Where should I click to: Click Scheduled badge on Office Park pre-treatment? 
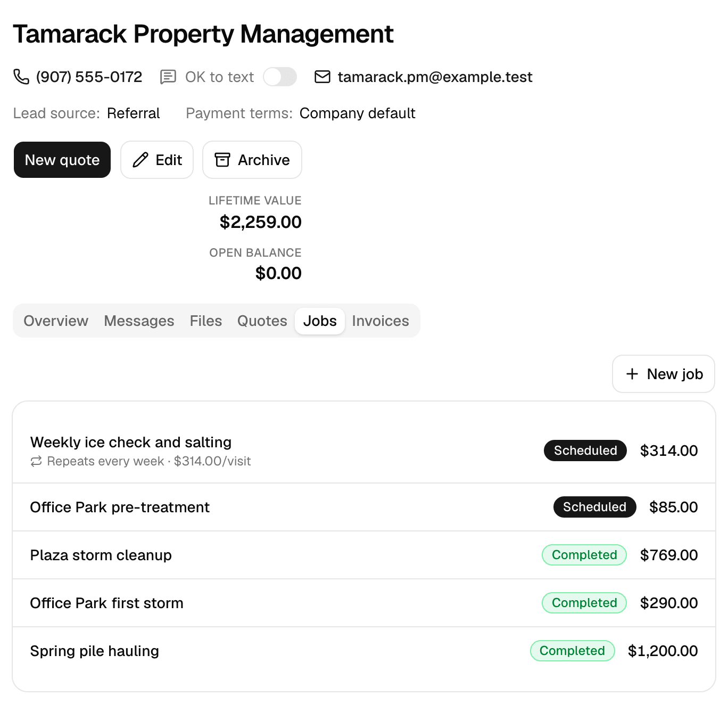click(x=594, y=507)
